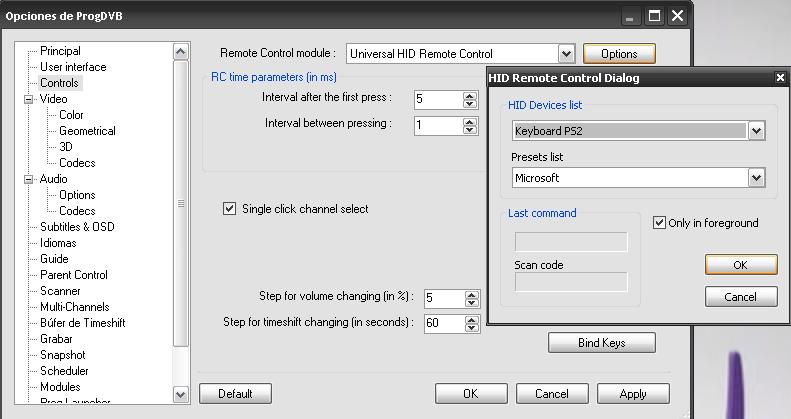Image resolution: width=791 pixels, height=419 pixels.
Task: Close the HID Remote Control Dialog
Action: [x=780, y=78]
